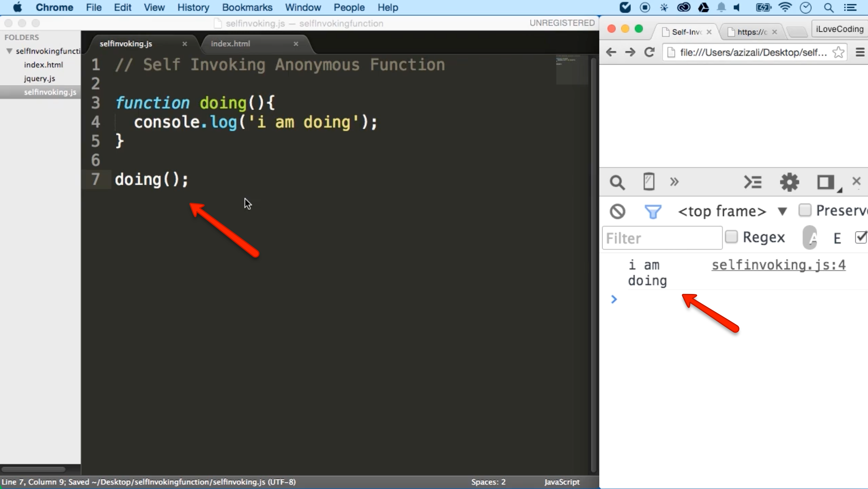Clear the console output

tap(617, 211)
